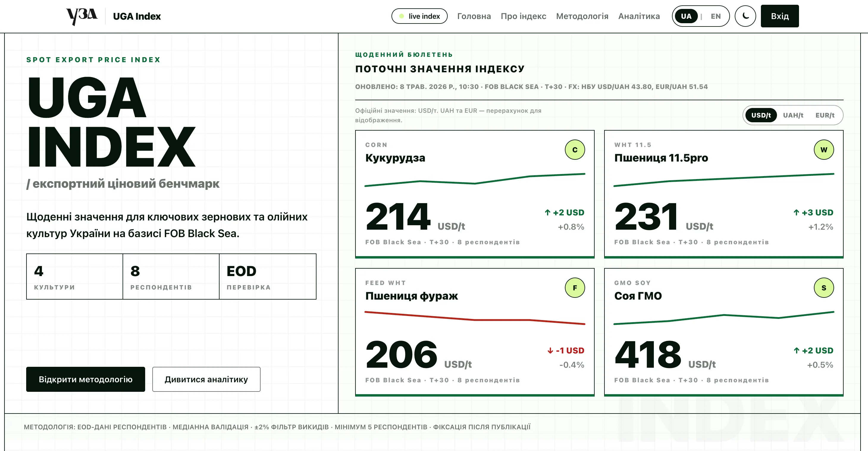Click 'ЩОДЕННИЙ БЮЛЕТЕНЬ' label
This screenshot has width=868, height=451.
tap(404, 55)
